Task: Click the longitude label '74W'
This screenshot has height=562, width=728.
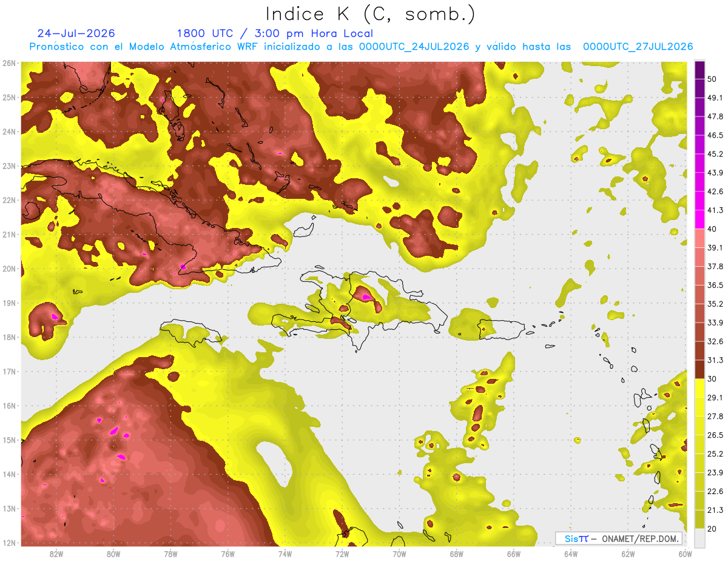Action: (285, 554)
